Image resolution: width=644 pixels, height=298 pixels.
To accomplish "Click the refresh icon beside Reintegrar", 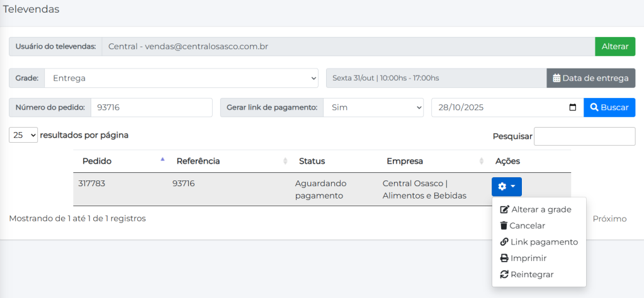I will (504, 275).
